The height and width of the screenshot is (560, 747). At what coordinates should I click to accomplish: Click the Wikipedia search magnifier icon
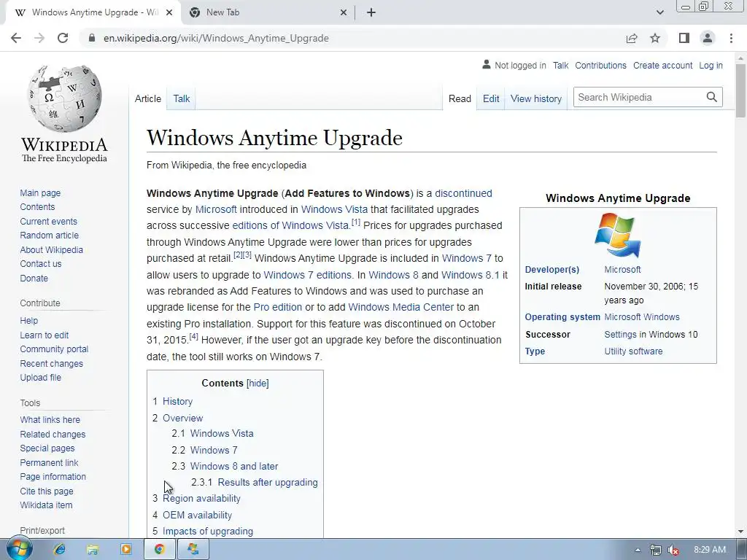tap(712, 97)
